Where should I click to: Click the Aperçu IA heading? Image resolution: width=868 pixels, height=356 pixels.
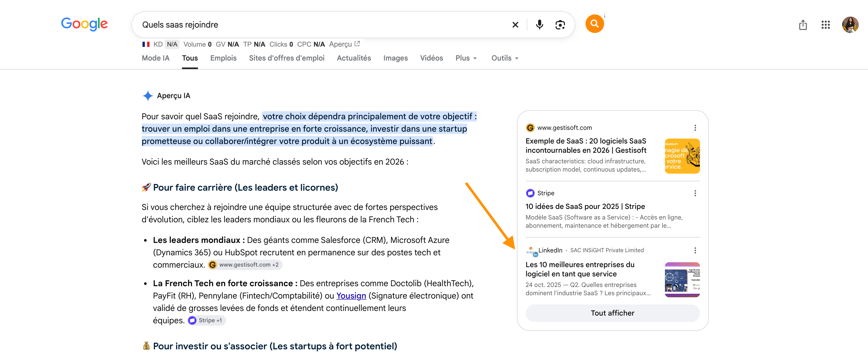point(173,96)
